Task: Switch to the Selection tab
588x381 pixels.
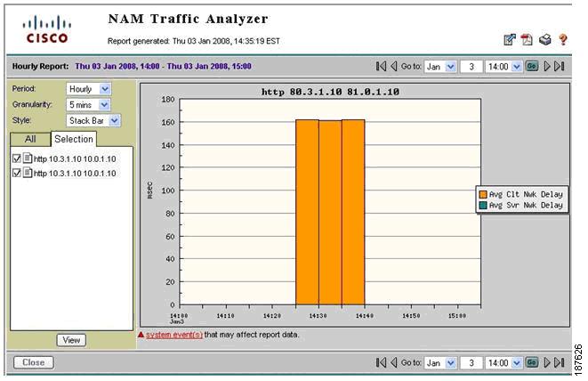Action: [74, 139]
